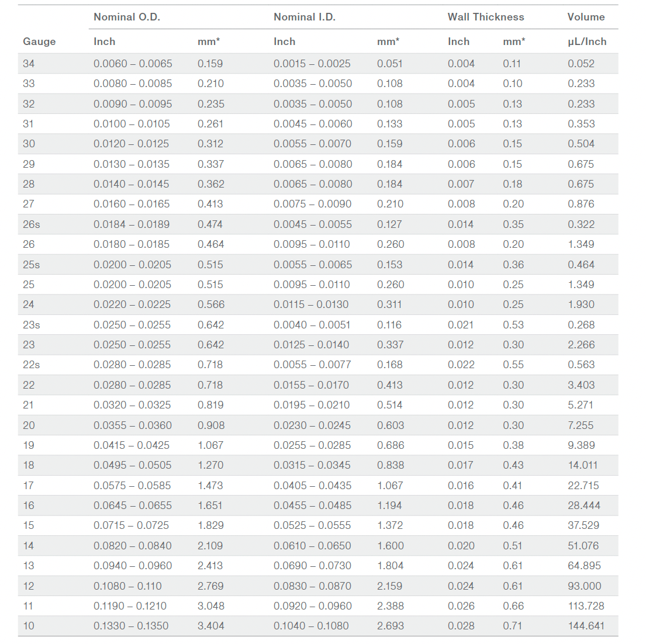The image size is (646, 644).
Task: Click the 0.0015 – 0.0025 I.D. cell
Action: coord(312,64)
